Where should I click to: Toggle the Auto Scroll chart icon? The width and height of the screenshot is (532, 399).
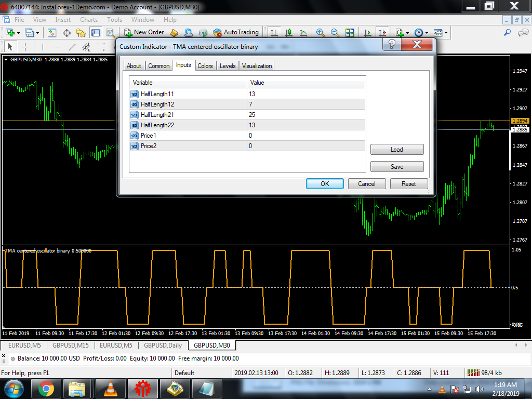(x=367, y=33)
